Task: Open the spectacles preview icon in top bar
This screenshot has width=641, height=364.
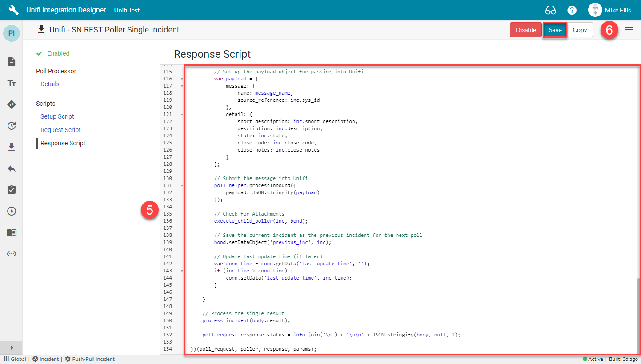Action: (x=551, y=10)
